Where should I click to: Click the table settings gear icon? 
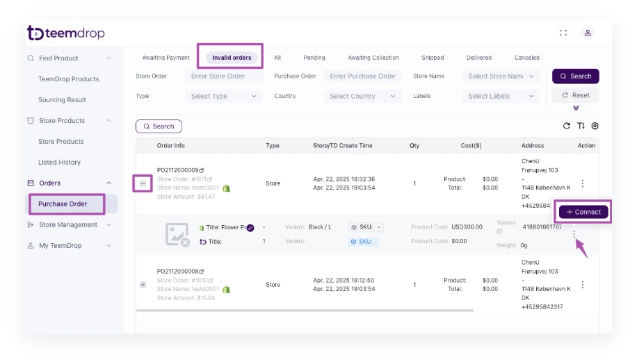point(595,126)
